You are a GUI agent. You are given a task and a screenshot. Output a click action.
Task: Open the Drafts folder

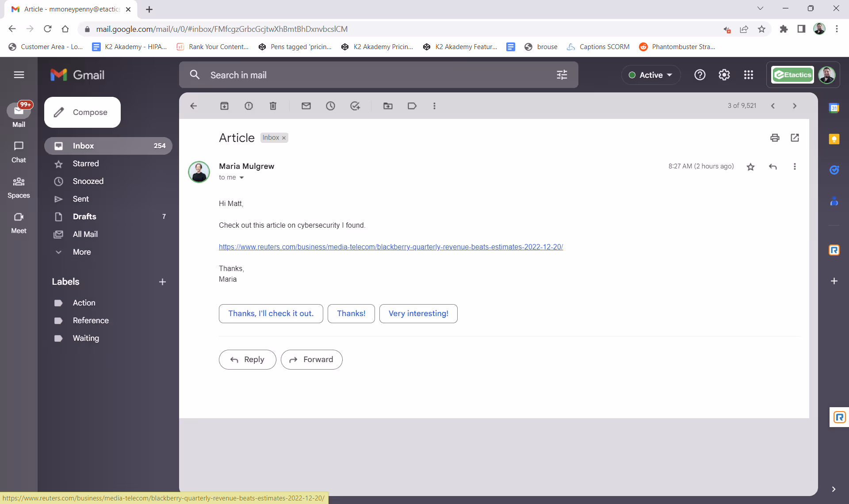click(x=84, y=217)
